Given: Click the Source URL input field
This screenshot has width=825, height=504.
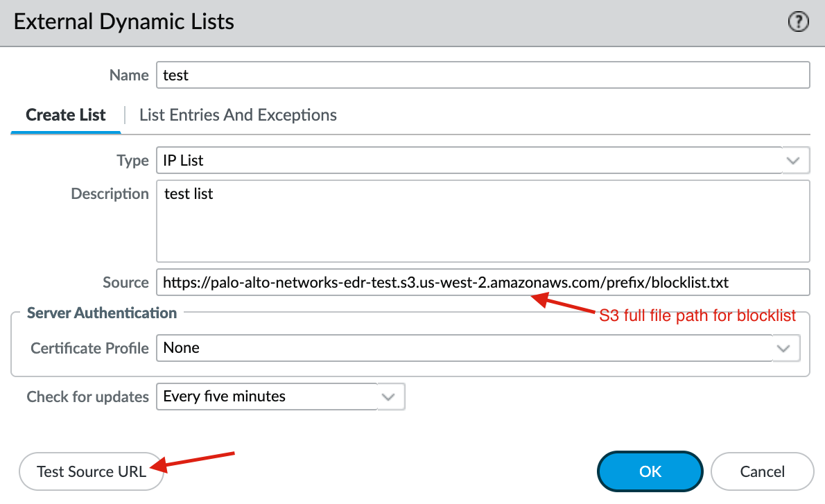Looking at the screenshot, I should 483,283.
